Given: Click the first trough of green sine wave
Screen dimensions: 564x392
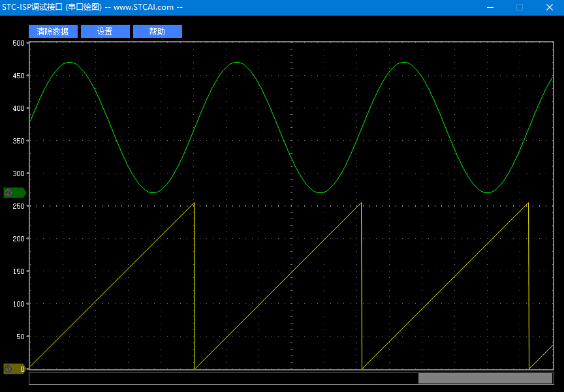Looking at the screenshot, I should [153, 192].
